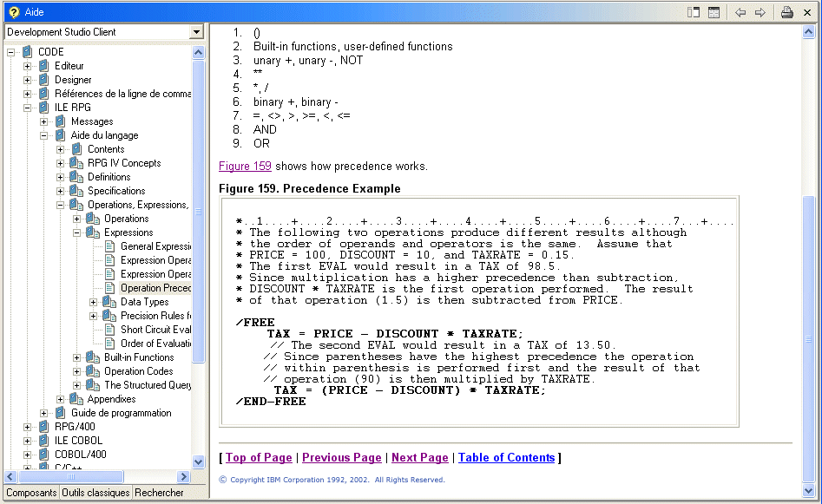Viewport: 822px width, 504px height.
Task: Click the Operation Precedence page icon
Action: 109,288
